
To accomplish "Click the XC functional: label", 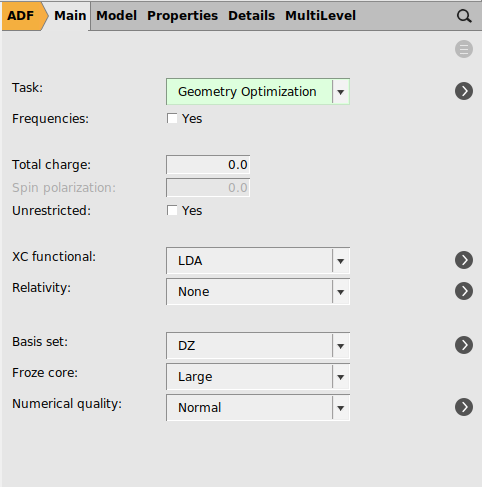I will [54, 257].
